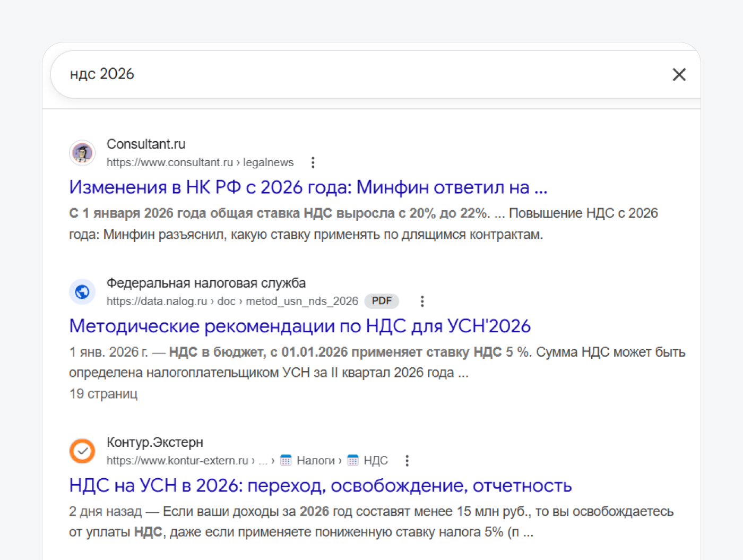Click the '19 страниц' text

tap(103, 394)
